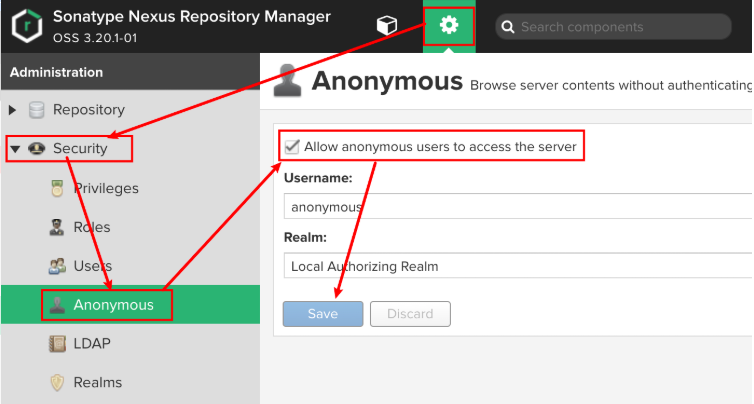754x404 pixels.
Task: Click the Realms shield icon
Action: [x=57, y=383]
